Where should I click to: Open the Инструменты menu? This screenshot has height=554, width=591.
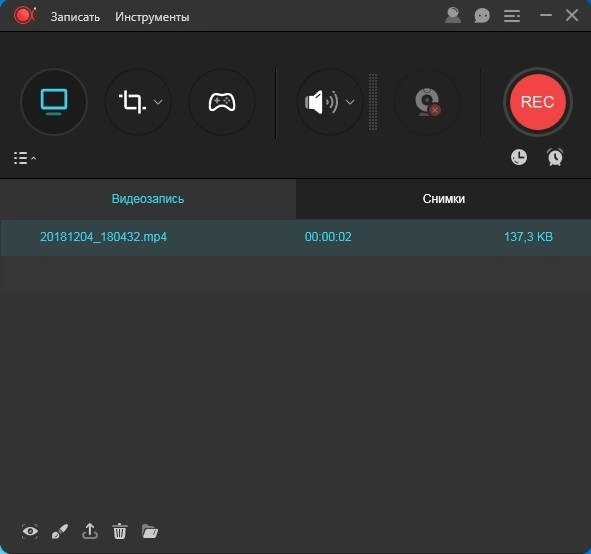point(152,17)
